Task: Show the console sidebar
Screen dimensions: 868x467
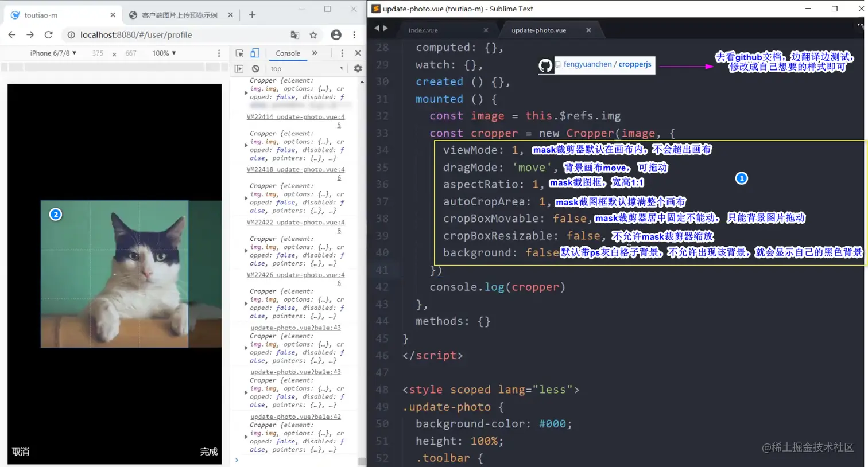Action: coord(239,69)
